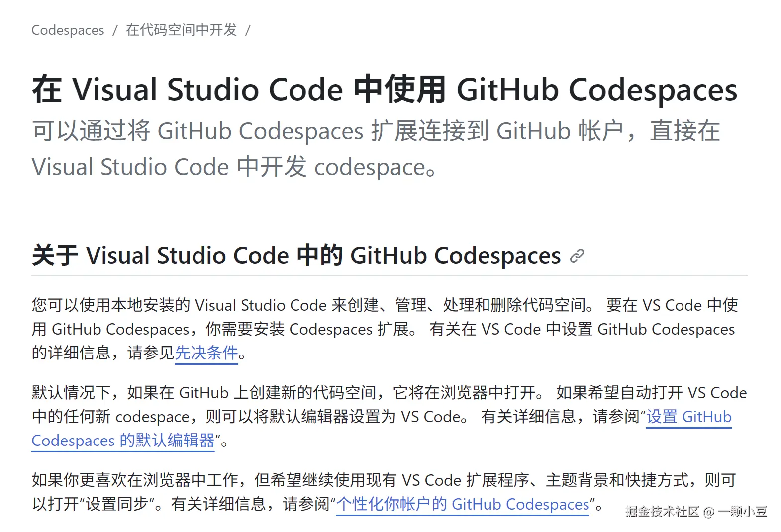The width and height of the screenshot is (781, 532).
Task: Open the 先决条件 link
Action: point(206,353)
